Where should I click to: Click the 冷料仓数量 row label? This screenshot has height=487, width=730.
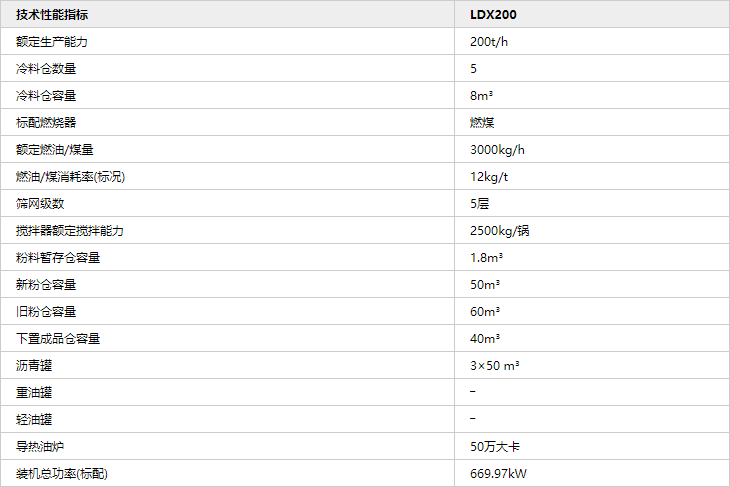pyautogui.click(x=46, y=68)
